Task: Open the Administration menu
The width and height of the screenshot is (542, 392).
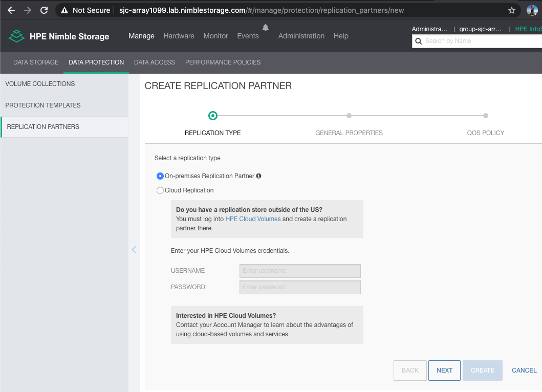Action: (x=301, y=36)
